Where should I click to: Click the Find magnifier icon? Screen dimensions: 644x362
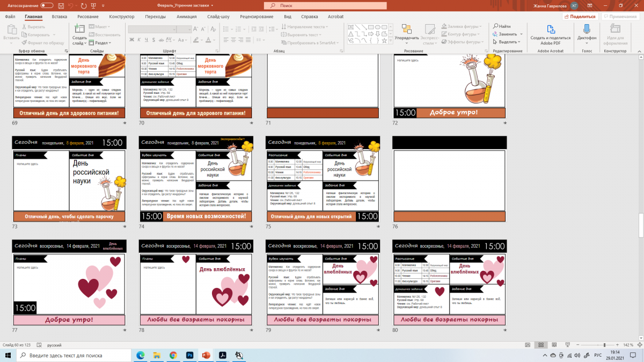pos(494,26)
